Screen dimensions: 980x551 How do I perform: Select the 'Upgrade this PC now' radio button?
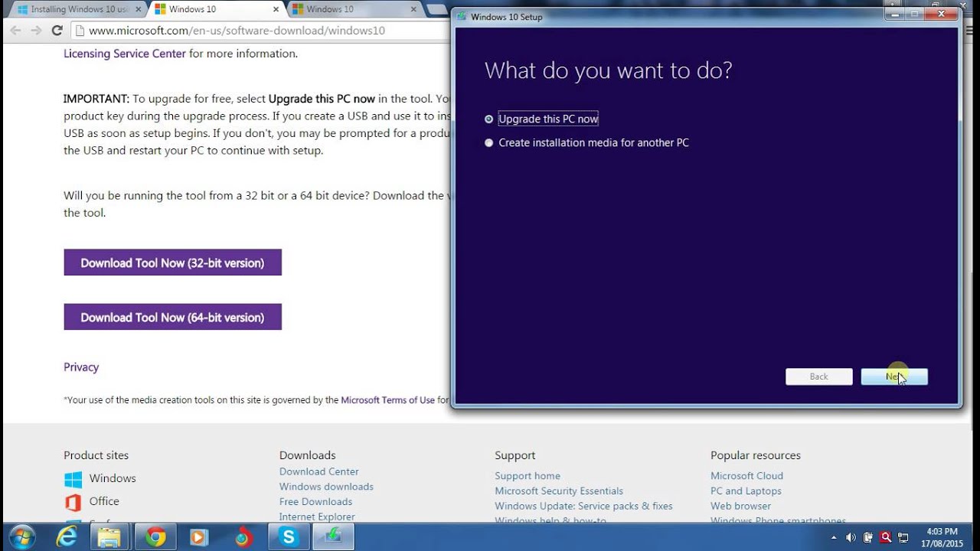tap(488, 119)
